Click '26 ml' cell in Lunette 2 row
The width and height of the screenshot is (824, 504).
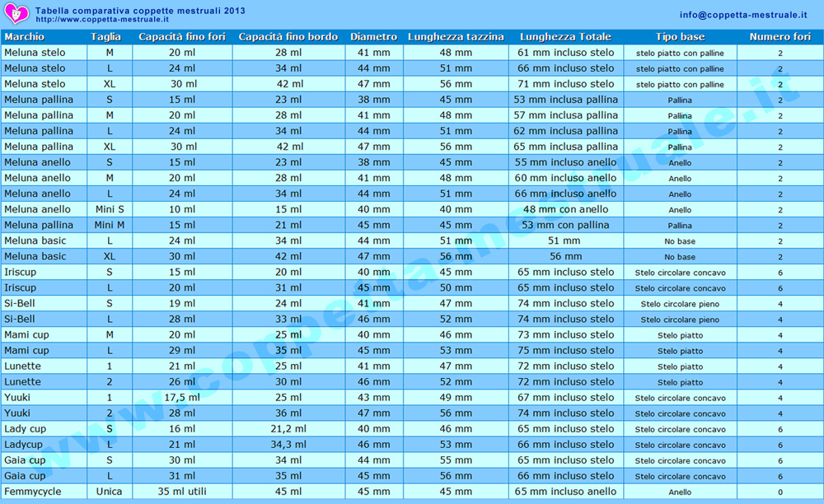pyautogui.click(x=182, y=382)
